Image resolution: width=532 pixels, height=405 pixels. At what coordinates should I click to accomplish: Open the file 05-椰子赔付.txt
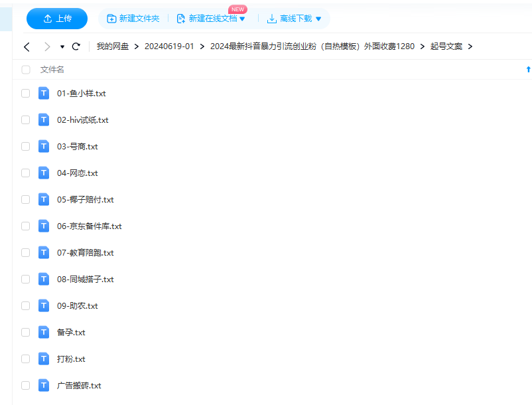pos(85,200)
